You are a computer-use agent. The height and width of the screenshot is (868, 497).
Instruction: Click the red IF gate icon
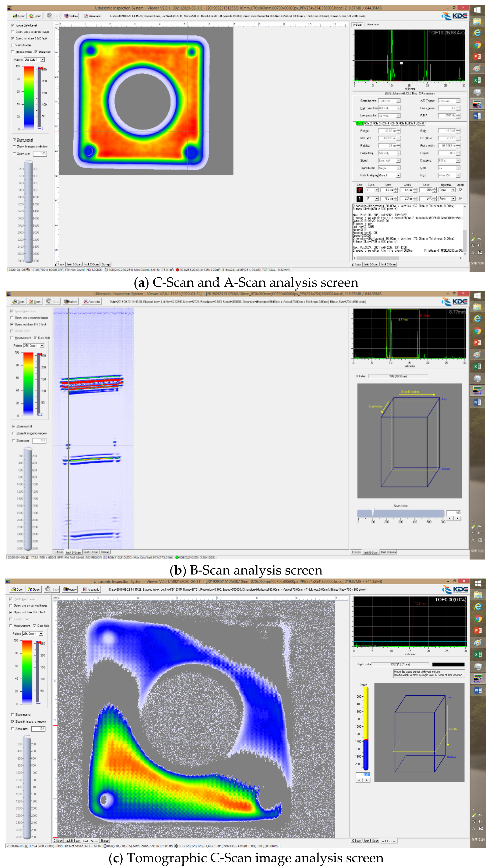[x=360, y=190]
